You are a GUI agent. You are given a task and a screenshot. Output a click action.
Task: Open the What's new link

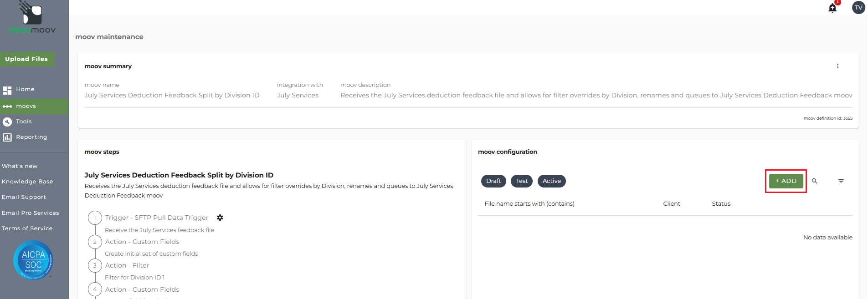tap(20, 166)
